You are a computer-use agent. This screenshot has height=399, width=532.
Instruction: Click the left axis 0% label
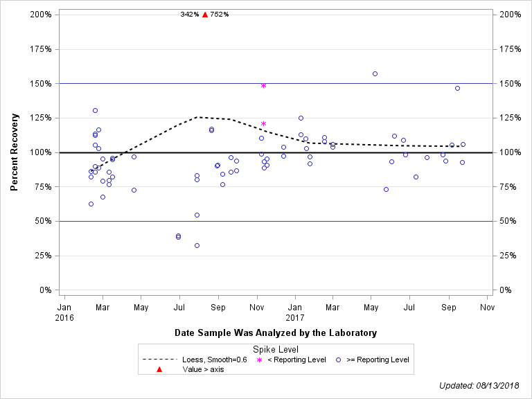46,290
